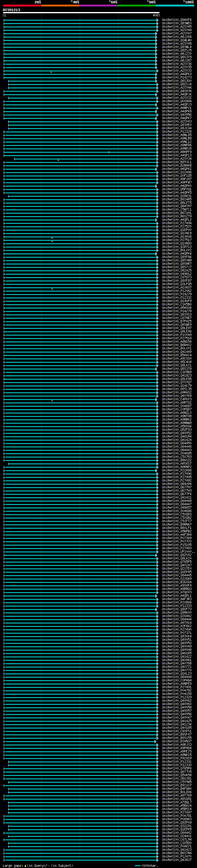Select hit label UniRef100_B6STN4
Screen dimensions: 197x868
coord(177,853)
